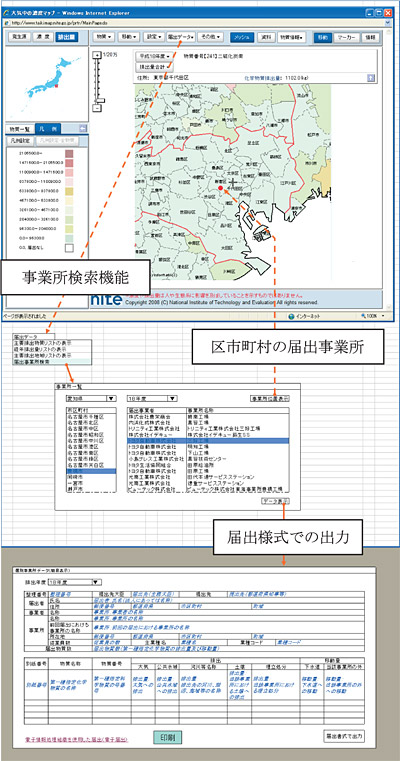This screenshot has width=400, height=761.
Task: Click the Internet Explorer title bar icon
Action: 5,14
